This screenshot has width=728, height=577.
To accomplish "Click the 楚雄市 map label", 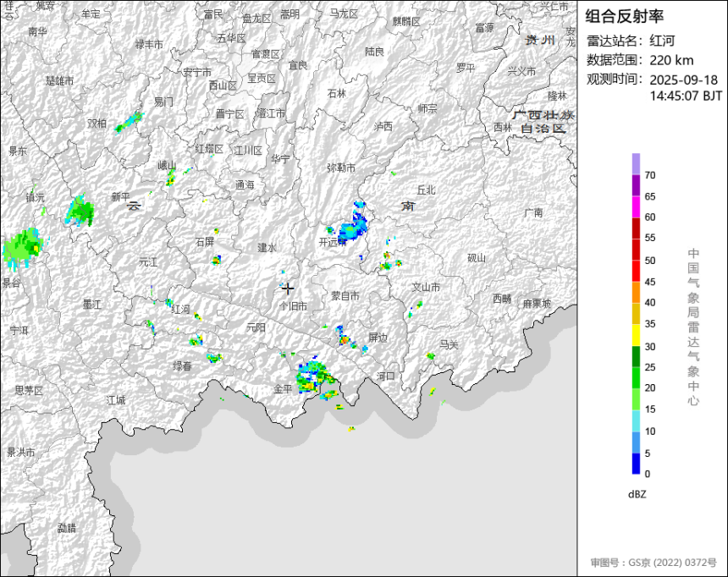I will pos(59,80).
